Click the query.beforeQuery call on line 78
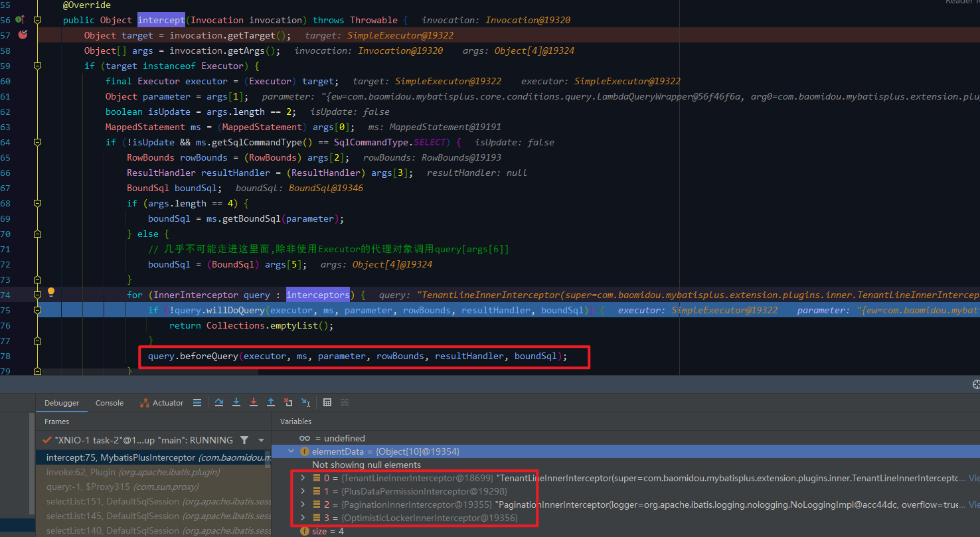Viewport: 980px width, 537px height. [x=358, y=356]
